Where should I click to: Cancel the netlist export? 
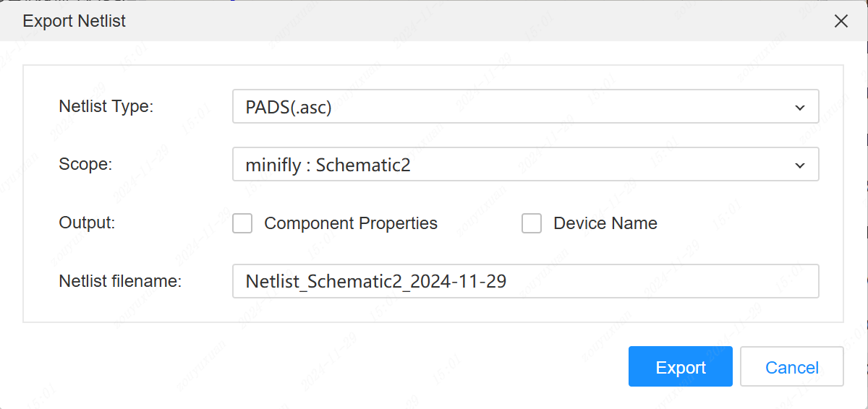[x=791, y=367]
